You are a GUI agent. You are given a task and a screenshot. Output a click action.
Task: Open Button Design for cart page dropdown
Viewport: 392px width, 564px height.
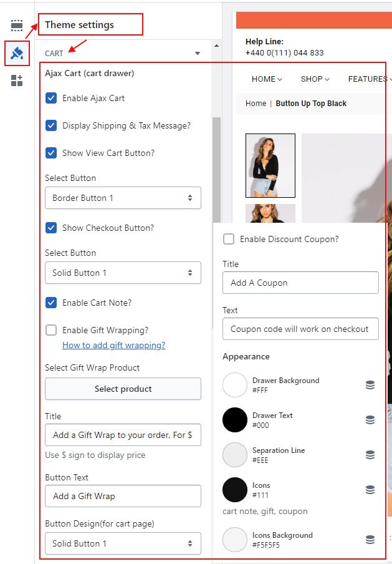pos(123,543)
